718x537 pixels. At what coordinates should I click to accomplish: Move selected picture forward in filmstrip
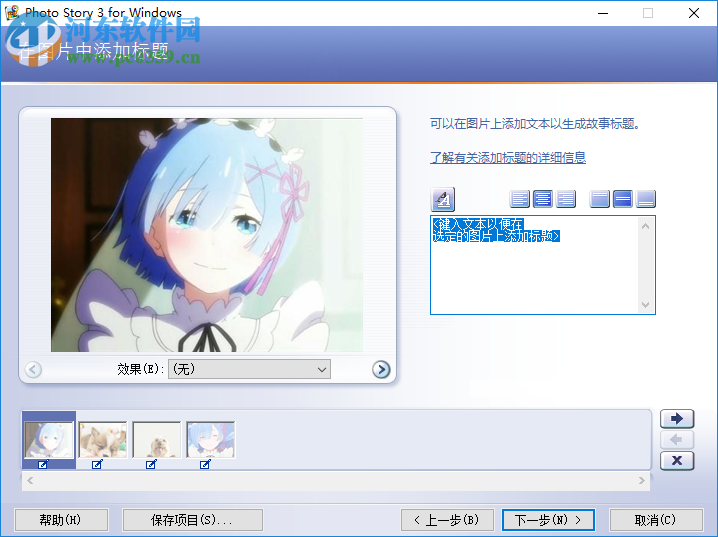coord(677,418)
